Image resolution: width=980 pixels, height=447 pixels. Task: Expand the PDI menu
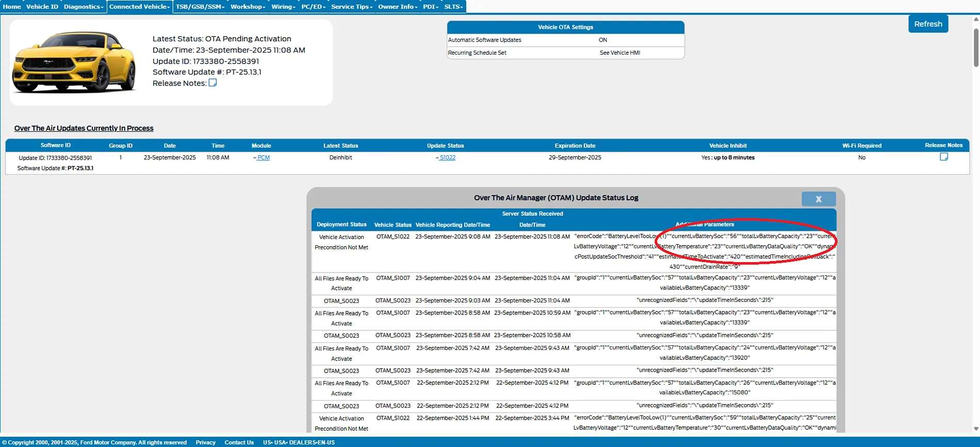tap(431, 7)
